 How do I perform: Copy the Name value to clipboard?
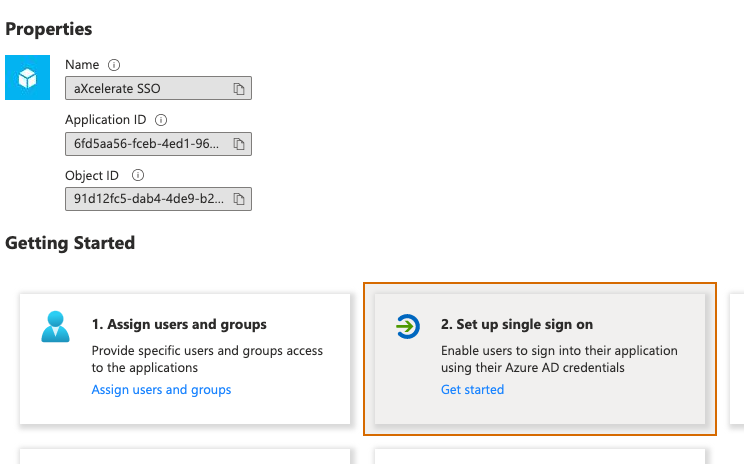click(x=239, y=89)
